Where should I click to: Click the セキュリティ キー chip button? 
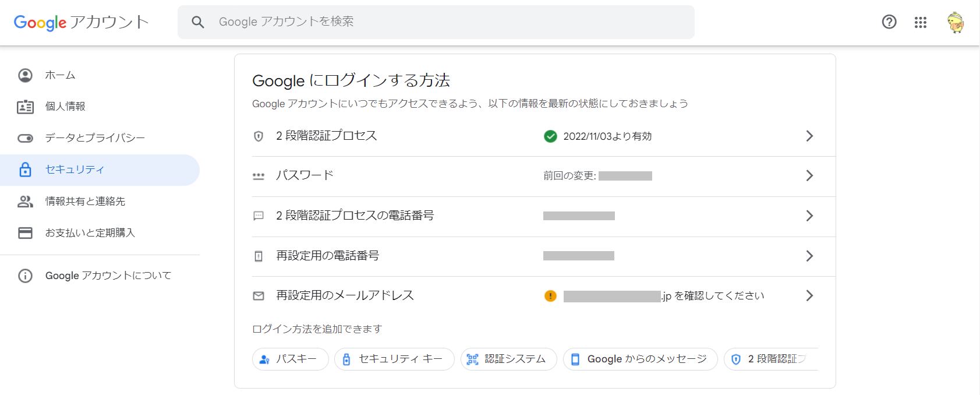394,359
